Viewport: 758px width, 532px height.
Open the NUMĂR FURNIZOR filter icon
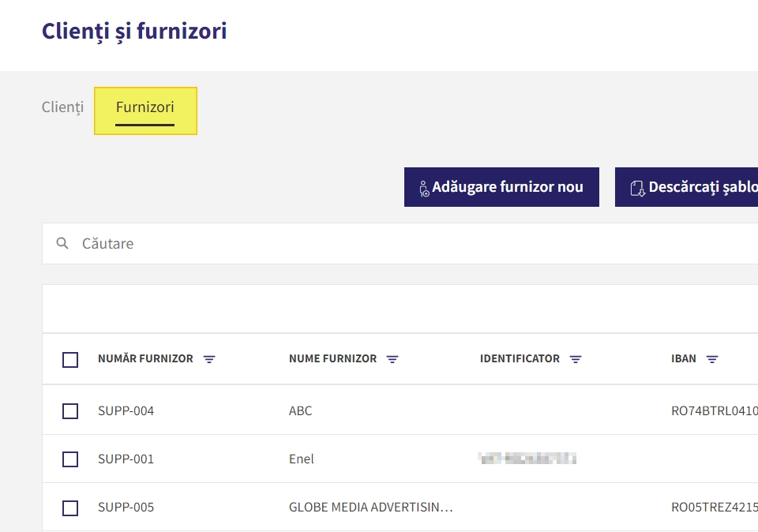point(208,359)
